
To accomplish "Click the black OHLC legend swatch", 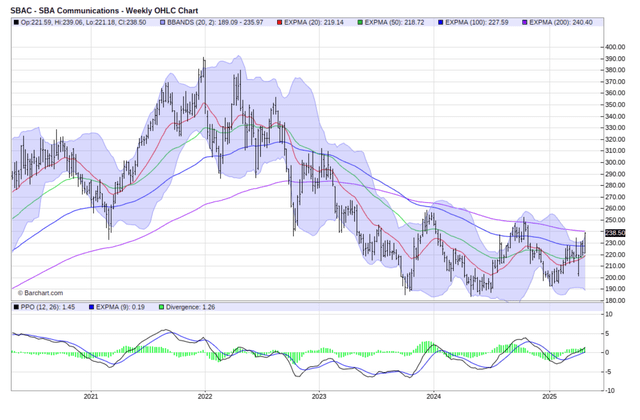I will [16, 22].
